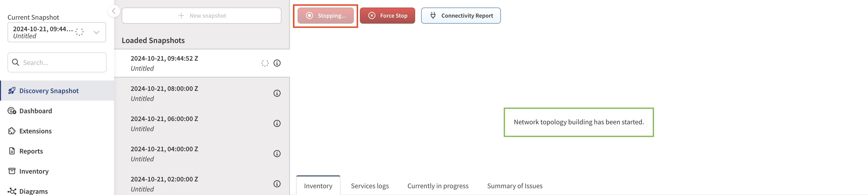This screenshot has width=868, height=195.
Task: Click info icon for 08:00:00 Z snapshot
Action: 277,93
